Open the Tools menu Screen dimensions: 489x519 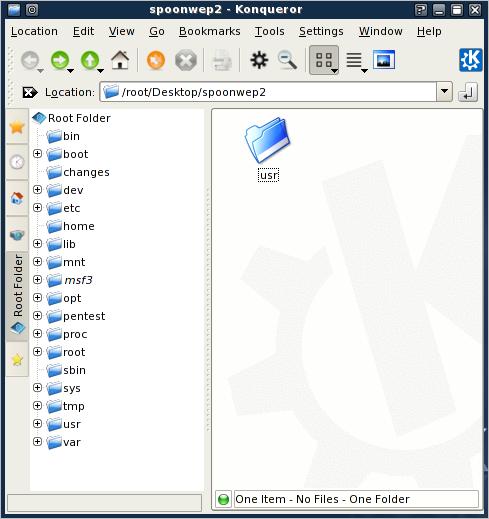(x=270, y=31)
